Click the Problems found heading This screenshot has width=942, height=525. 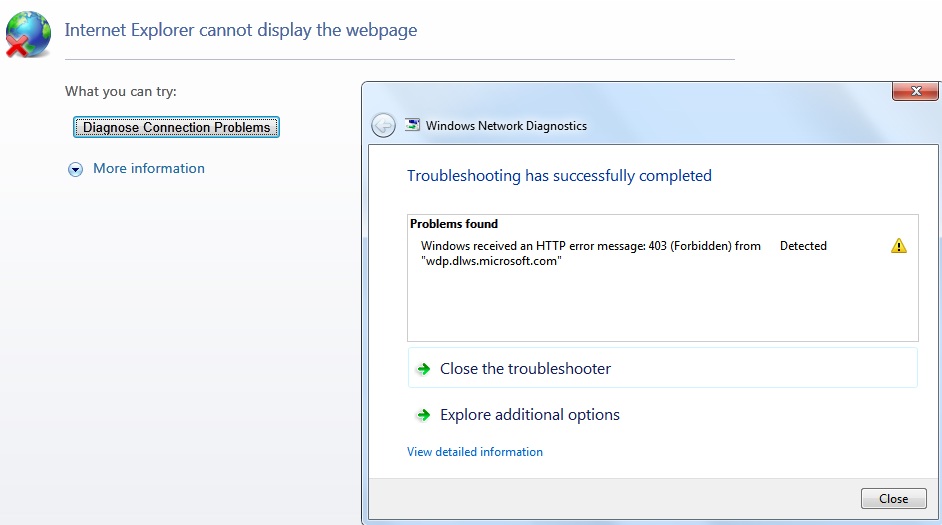(x=454, y=223)
